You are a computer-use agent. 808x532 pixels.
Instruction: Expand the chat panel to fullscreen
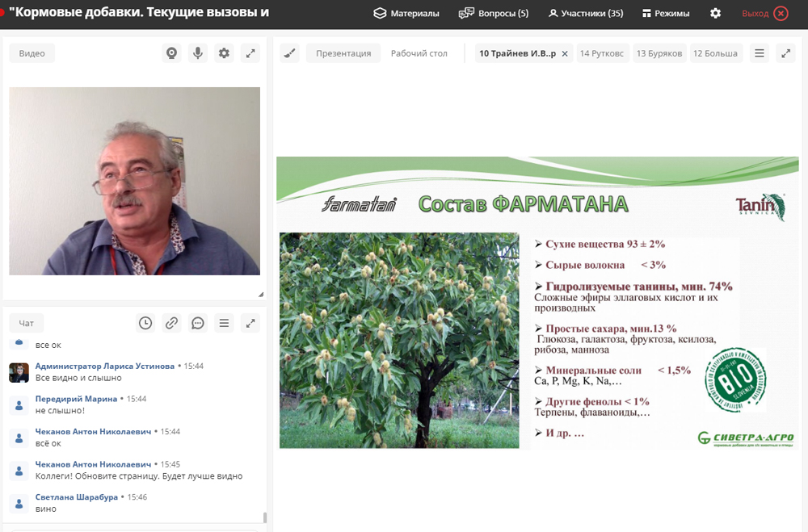(250, 323)
